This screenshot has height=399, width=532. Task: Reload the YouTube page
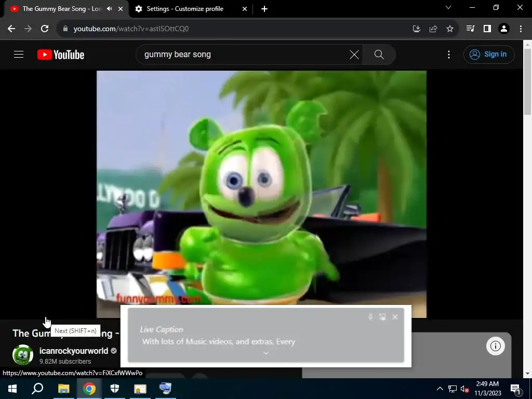pyautogui.click(x=45, y=29)
